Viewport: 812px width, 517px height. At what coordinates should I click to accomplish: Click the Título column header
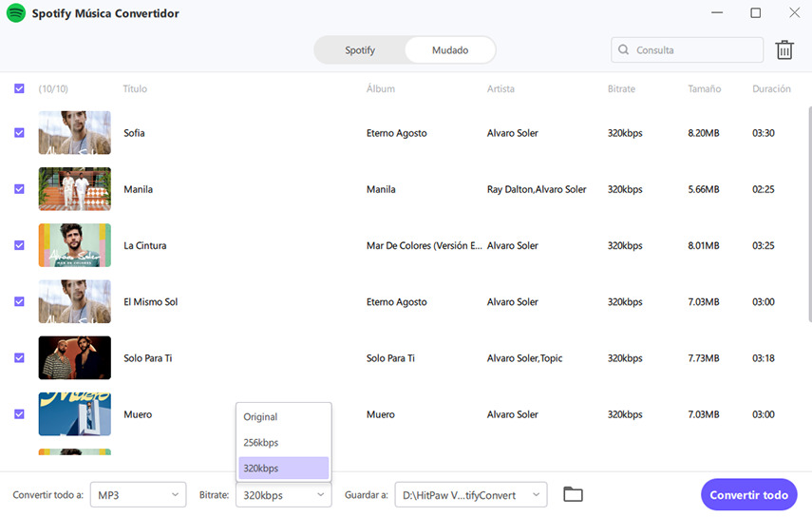(x=135, y=88)
